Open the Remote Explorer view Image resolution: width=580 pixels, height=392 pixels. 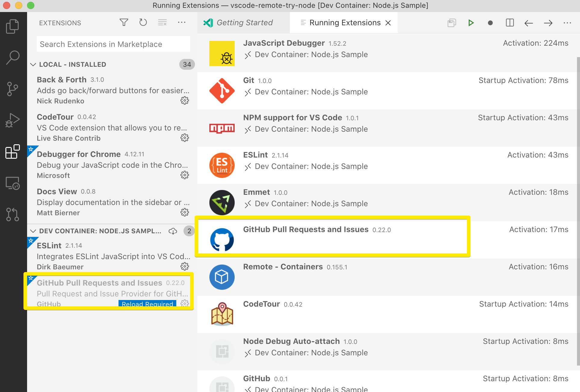(x=13, y=183)
